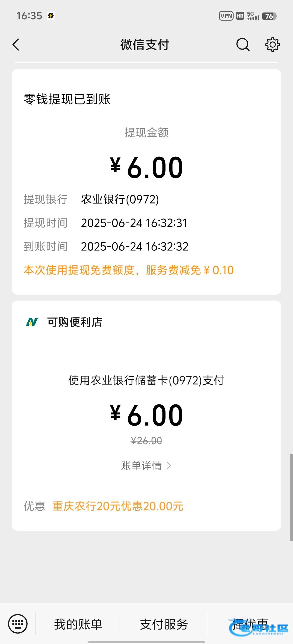
Task: Tap the 可购便利店 merchant logo
Action: pyautogui.click(x=32, y=322)
